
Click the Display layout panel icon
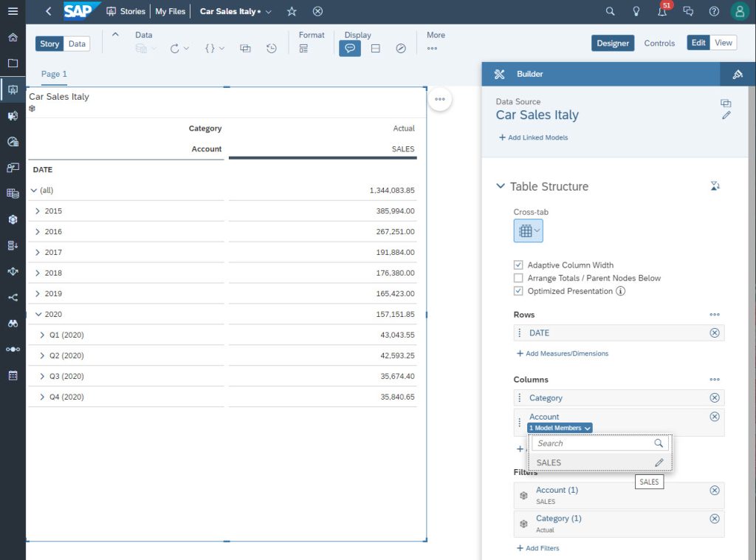tap(376, 48)
